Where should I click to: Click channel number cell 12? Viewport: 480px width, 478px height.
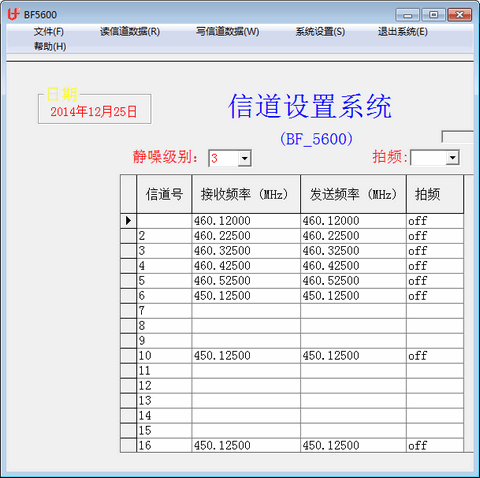click(164, 386)
